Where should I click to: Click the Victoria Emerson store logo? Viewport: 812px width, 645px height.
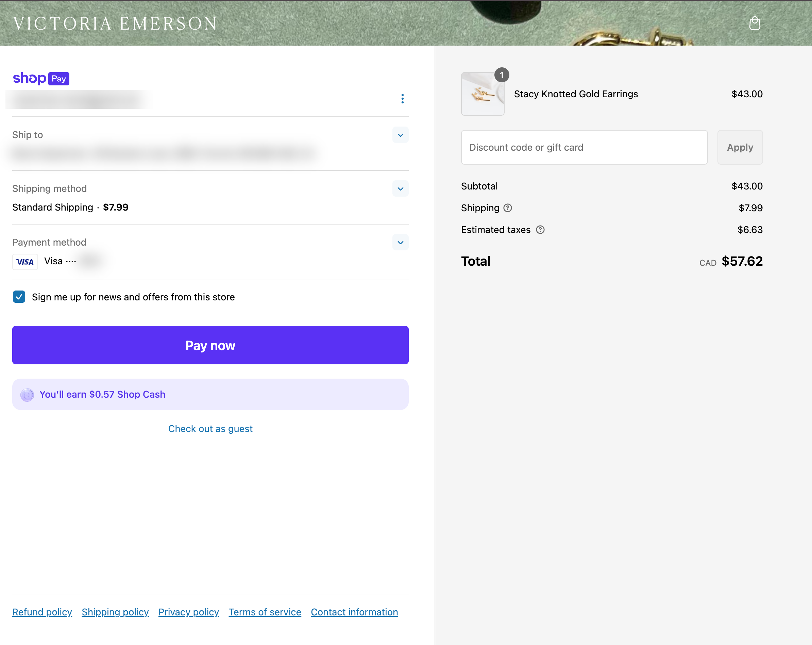coord(115,23)
